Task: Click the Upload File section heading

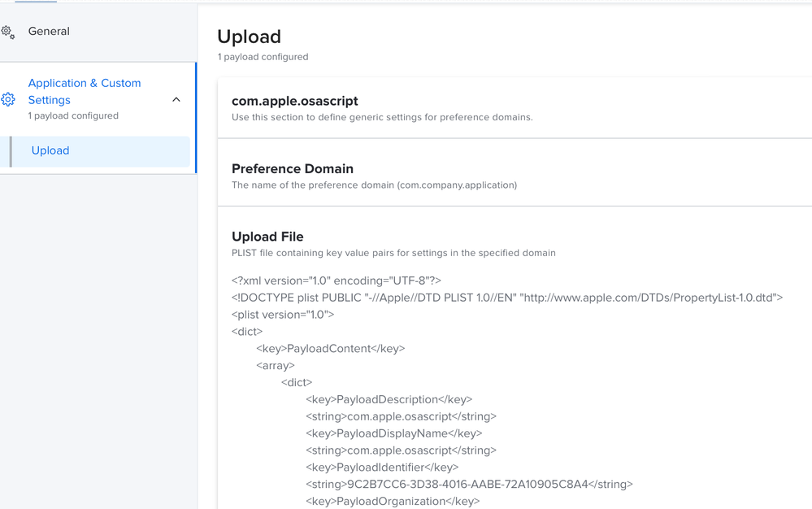Action: coord(267,237)
